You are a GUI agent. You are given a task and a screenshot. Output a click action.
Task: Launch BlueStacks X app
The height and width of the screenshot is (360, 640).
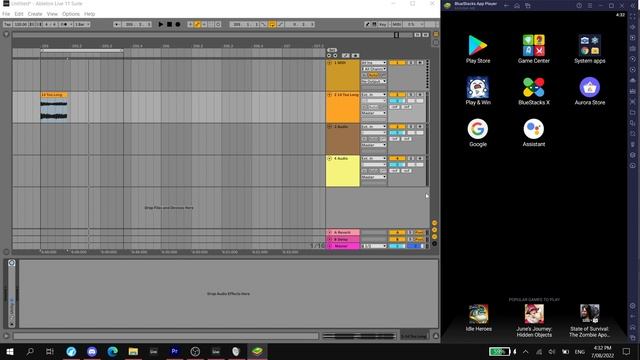click(534, 91)
